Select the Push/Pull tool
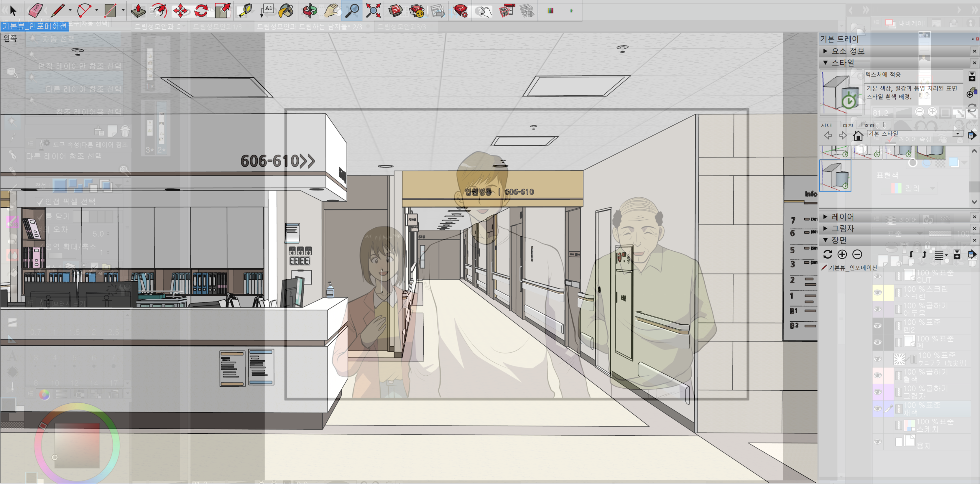The image size is (980, 484). [x=138, y=11]
